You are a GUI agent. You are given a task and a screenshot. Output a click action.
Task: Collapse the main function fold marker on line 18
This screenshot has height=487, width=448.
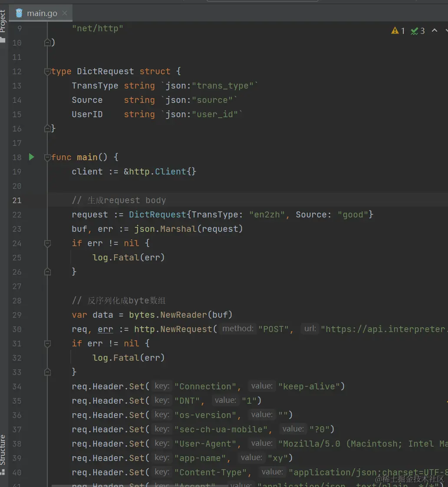click(47, 158)
